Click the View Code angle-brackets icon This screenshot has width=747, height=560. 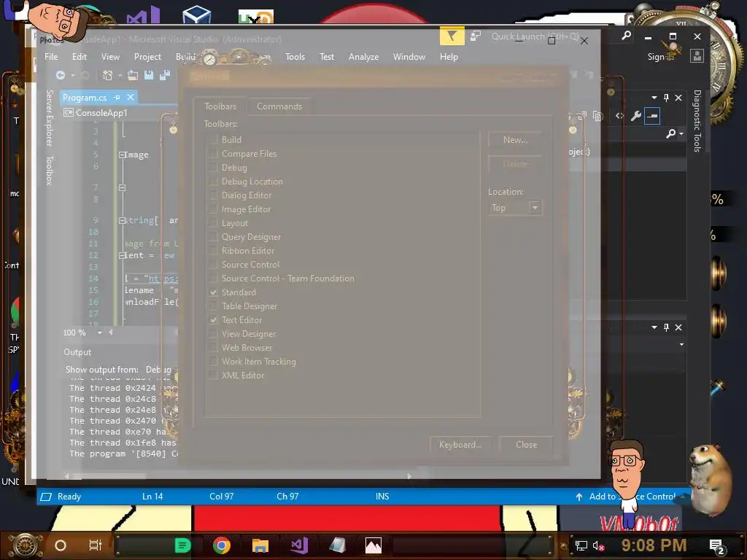tap(619, 116)
